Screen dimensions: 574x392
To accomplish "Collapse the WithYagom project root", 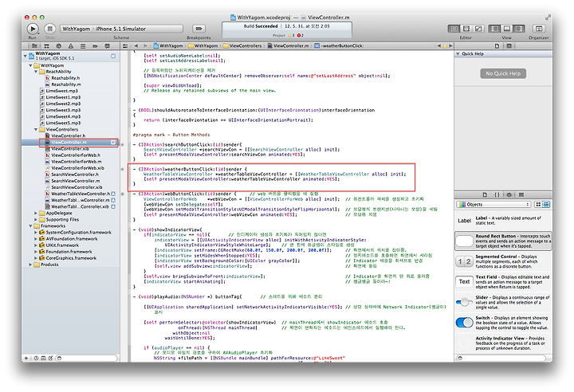I will click(x=26, y=56).
